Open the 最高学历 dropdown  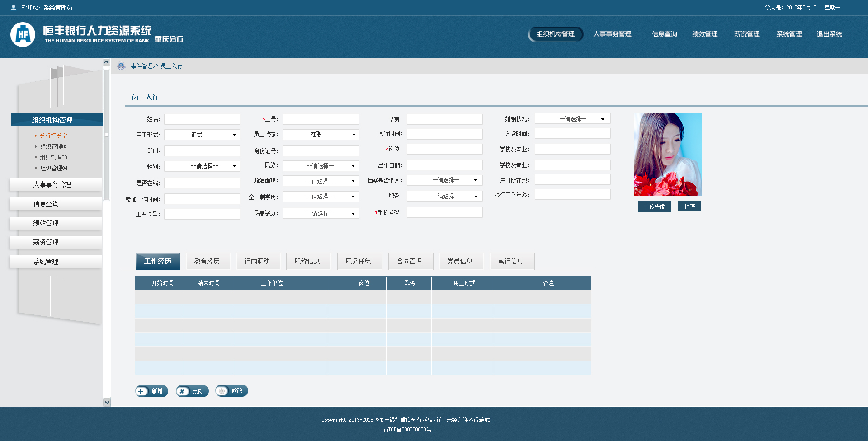coord(321,213)
